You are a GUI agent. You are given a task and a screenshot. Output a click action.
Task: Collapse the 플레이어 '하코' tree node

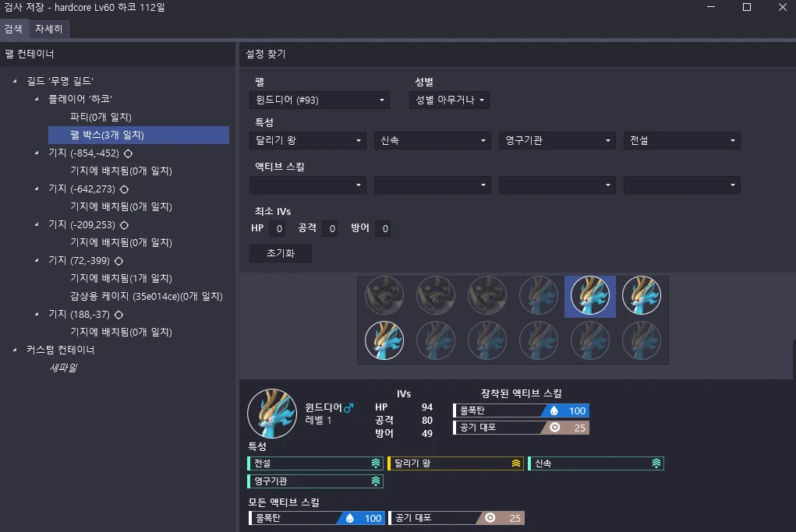[37, 99]
